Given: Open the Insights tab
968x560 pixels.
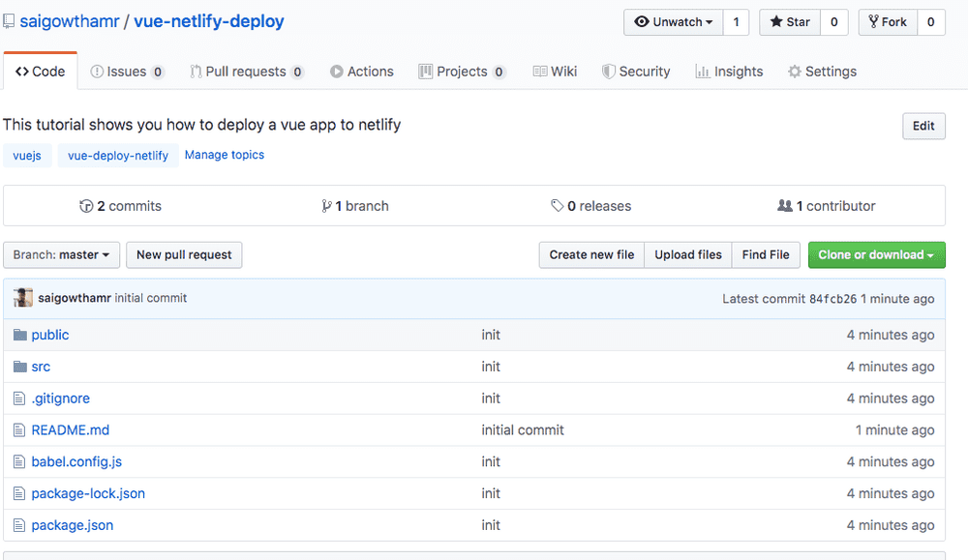Looking at the screenshot, I should pos(729,72).
